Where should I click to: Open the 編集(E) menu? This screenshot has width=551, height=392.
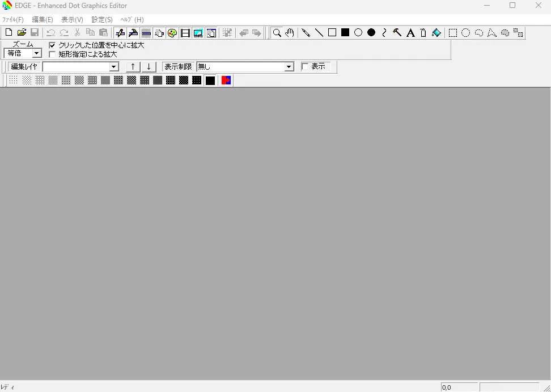(43, 20)
